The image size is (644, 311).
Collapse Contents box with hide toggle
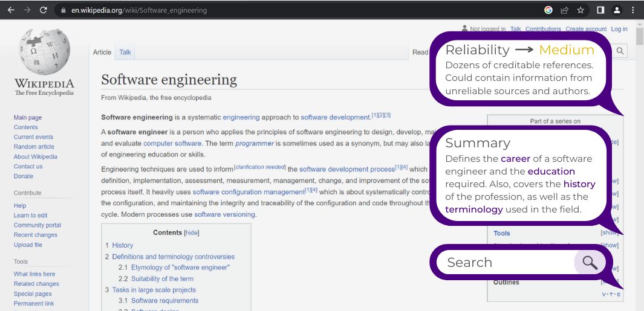[192, 232]
